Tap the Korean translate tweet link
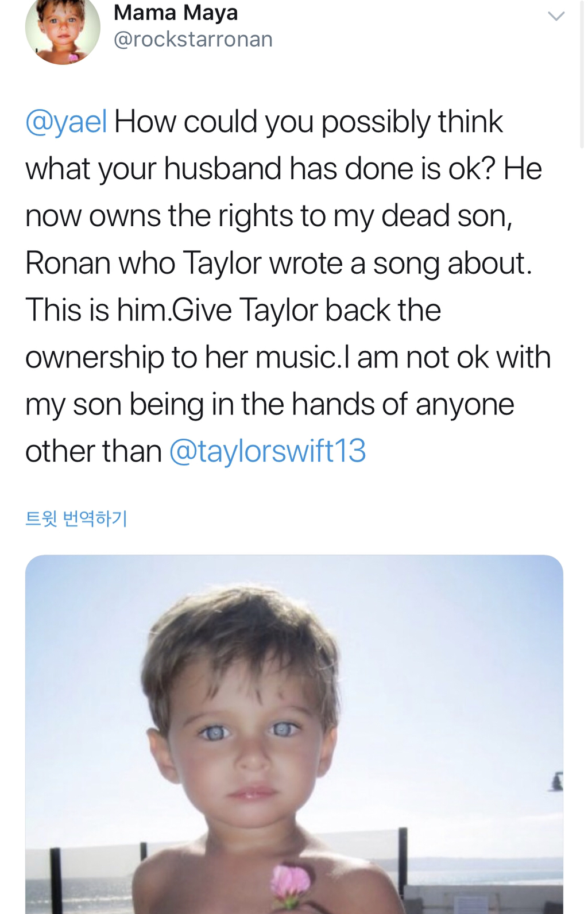 point(76,518)
